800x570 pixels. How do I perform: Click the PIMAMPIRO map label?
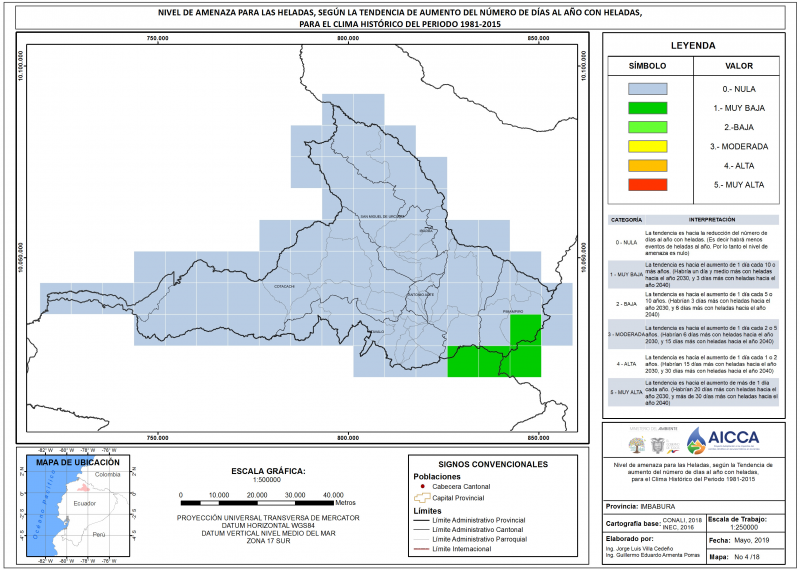(x=513, y=311)
